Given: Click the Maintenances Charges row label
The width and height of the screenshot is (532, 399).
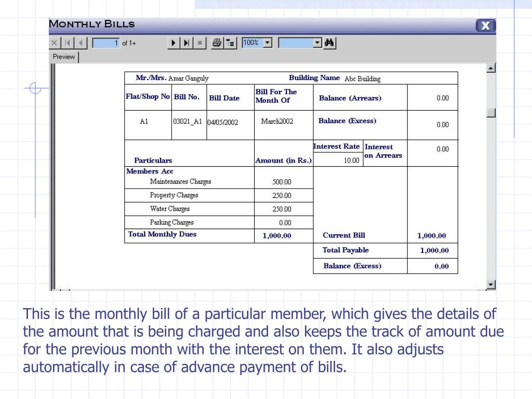Looking at the screenshot, I should tap(180, 181).
